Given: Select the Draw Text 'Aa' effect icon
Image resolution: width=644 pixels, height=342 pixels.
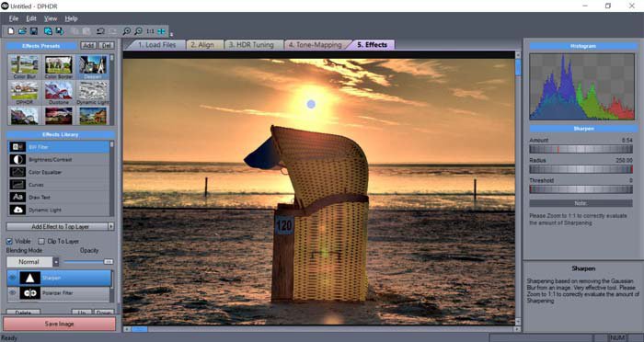Looking at the screenshot, I should coord(17,197).
